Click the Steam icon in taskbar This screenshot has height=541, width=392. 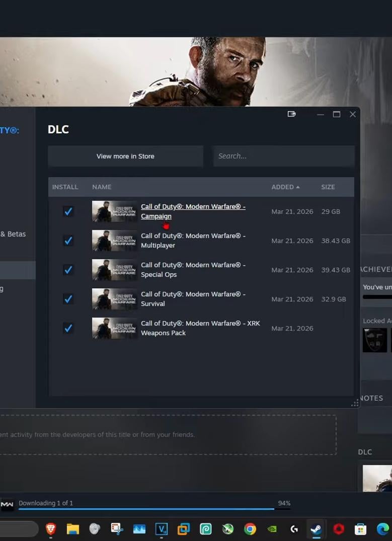(316, 529)
